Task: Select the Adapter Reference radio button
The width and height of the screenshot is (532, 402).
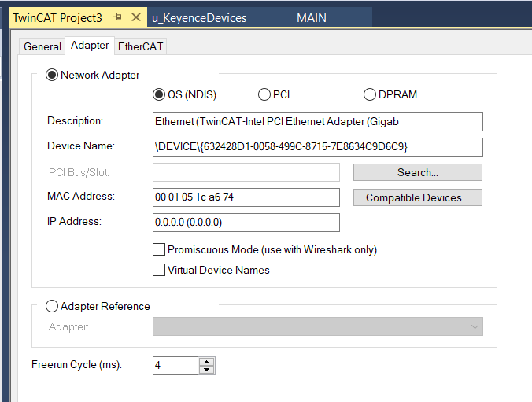Action: 52,306
